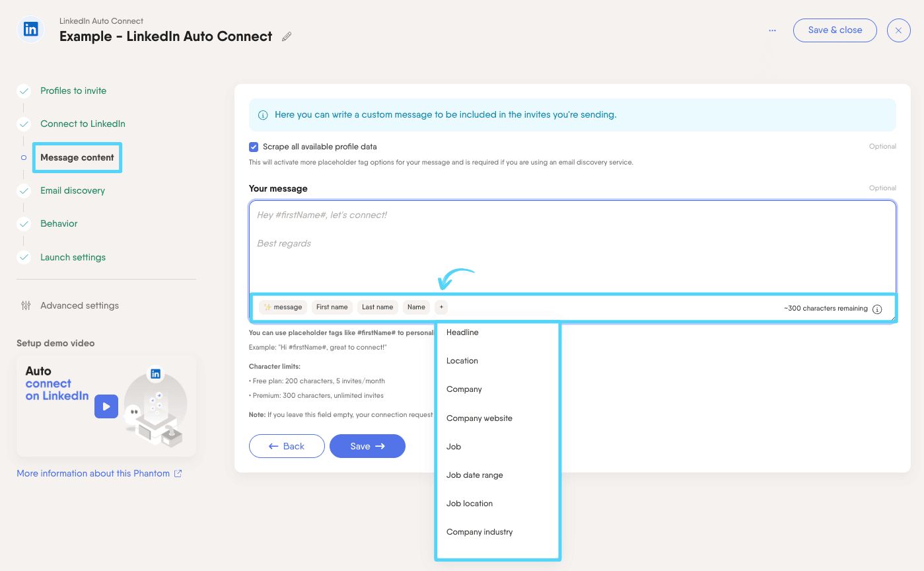Play the setup demo video
The width and height of the screenshot is (924, 571).
[106, 406]
